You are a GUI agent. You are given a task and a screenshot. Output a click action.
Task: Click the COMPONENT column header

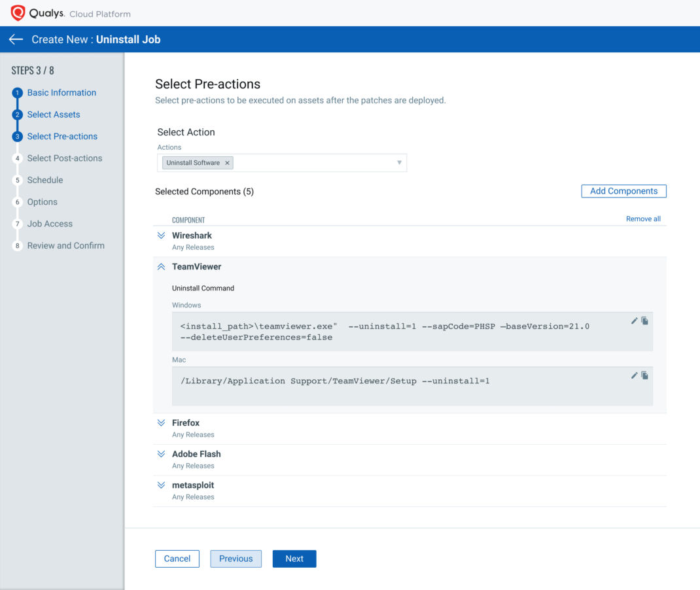point(188,220)
